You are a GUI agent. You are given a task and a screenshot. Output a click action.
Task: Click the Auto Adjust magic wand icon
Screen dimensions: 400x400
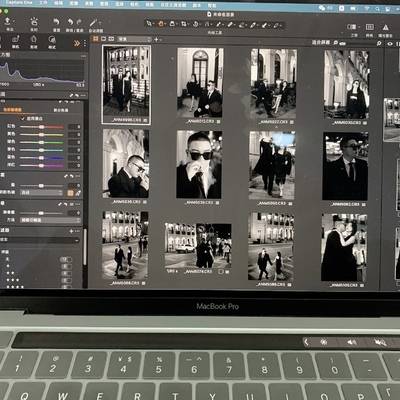tap(93, 23)
